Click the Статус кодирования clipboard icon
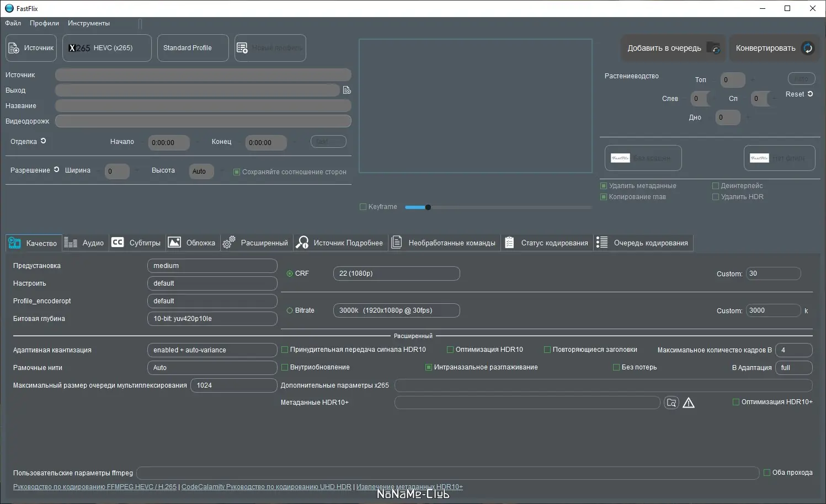This screenshot has width=826, height=504. [x=509, y=242]
